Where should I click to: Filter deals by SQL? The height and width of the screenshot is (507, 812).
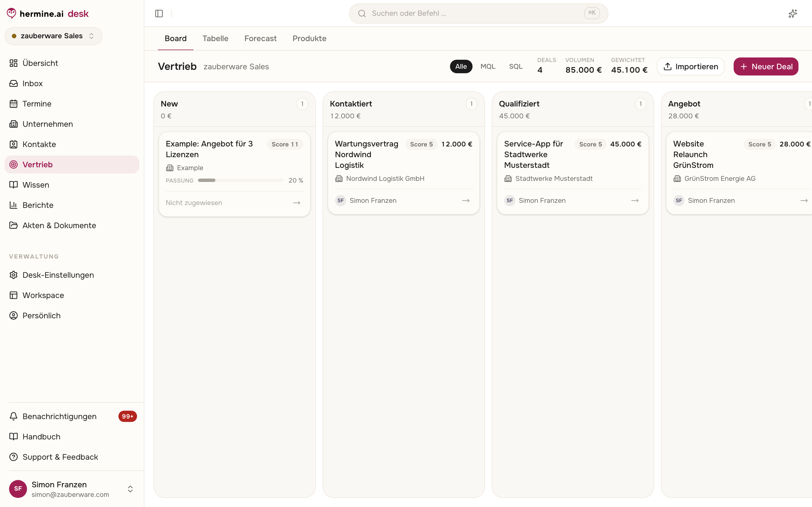516,66
